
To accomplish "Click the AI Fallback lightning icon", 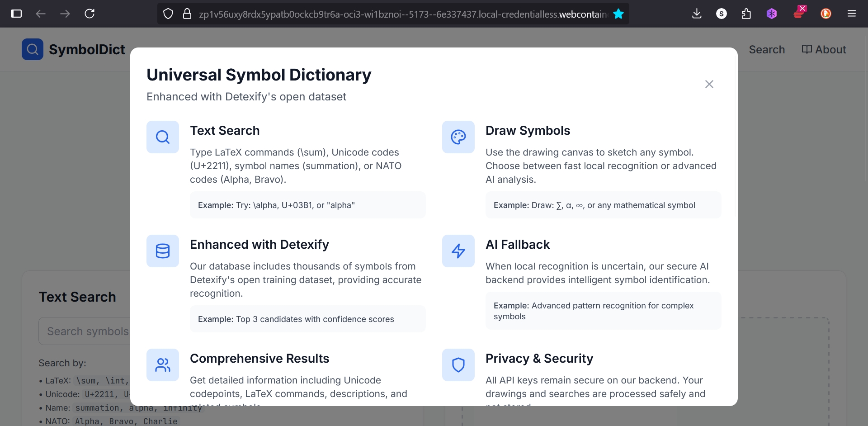I will click(458, 251).
